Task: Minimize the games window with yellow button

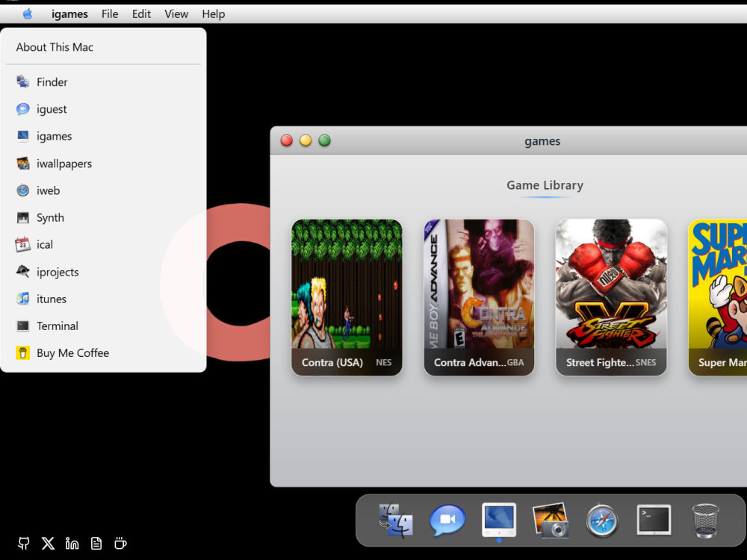Action: pyautogui.click(x=306, y=140)
